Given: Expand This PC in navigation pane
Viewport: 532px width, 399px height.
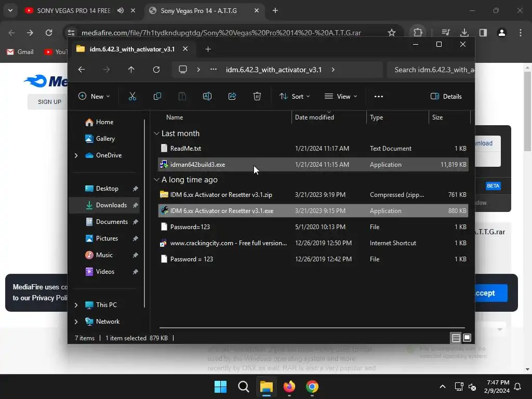Looking at the screenshot, I should tap(76, 305).
